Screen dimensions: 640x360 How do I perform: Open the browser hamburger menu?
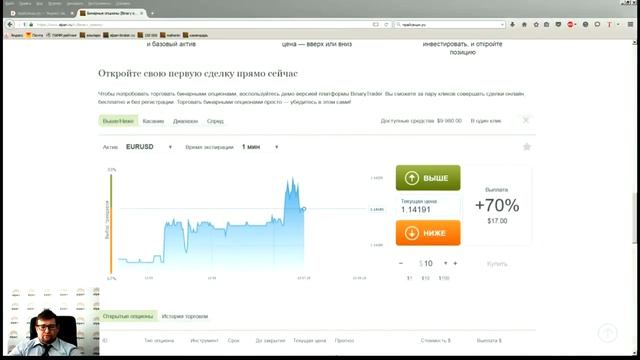point(630,24)
